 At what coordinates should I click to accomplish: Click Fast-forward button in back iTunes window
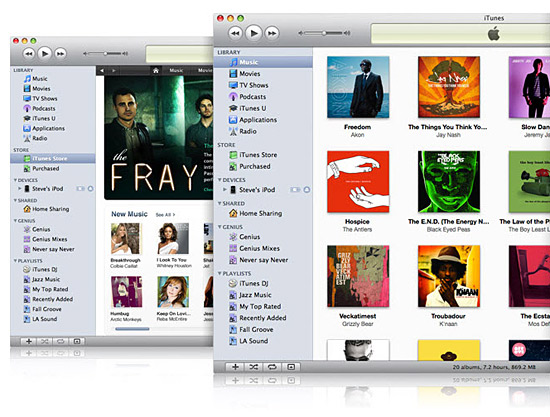pos(60,54)
